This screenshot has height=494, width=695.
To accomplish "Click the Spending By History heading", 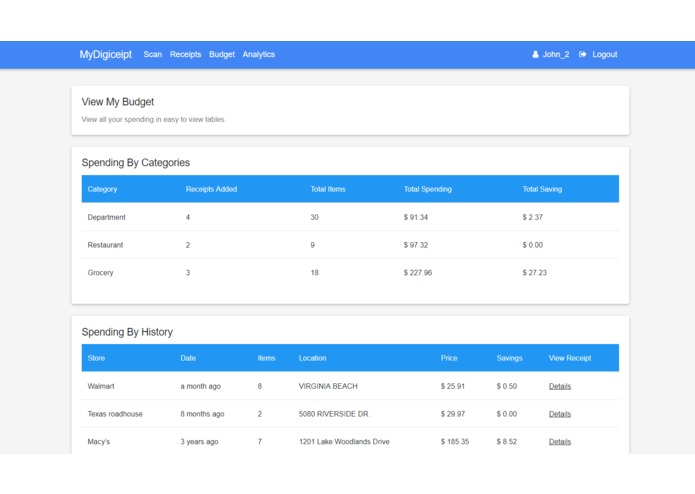I will point(127,332).
